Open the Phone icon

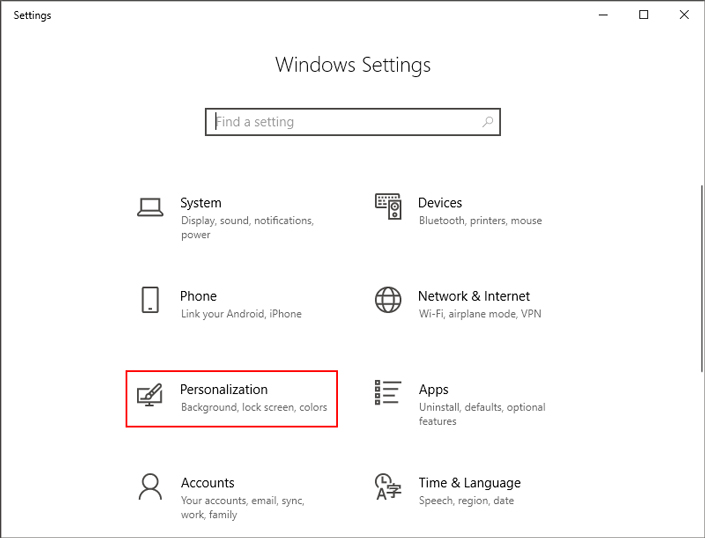[150, 300]
